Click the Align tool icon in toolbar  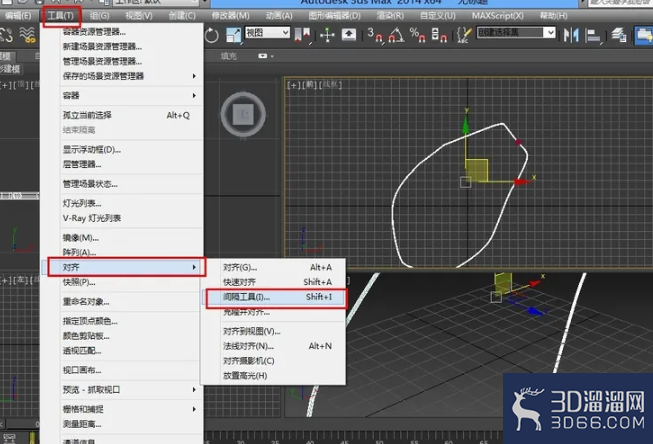(x=593, y=35)
